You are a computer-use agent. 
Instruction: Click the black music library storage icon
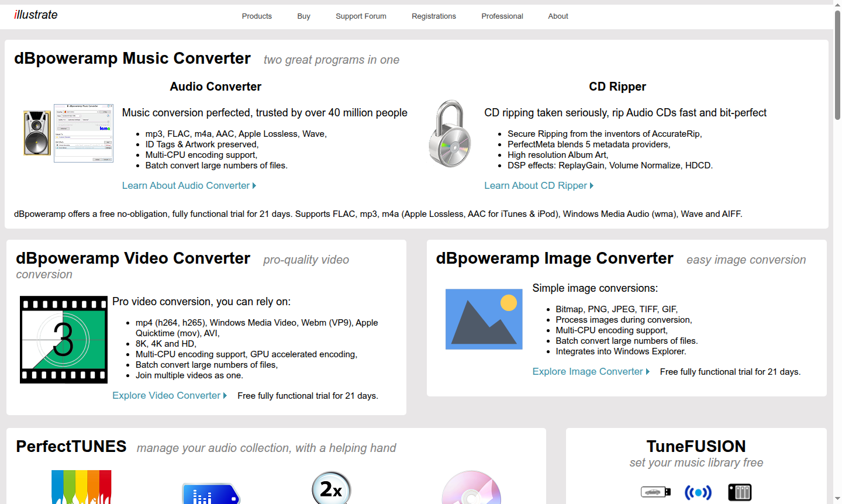pyautogui.click(x=740, y=492)
